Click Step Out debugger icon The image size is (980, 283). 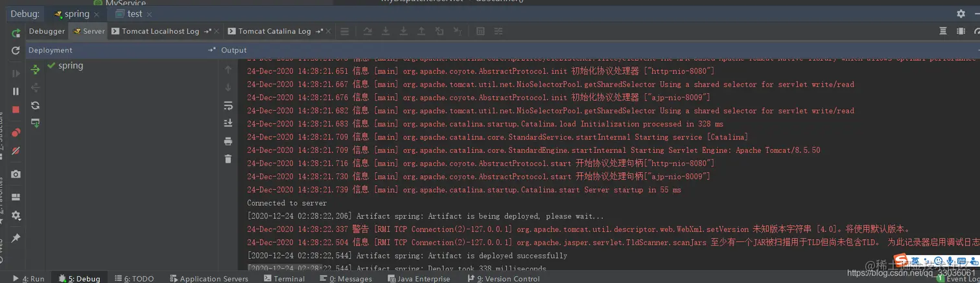(421, 31)
